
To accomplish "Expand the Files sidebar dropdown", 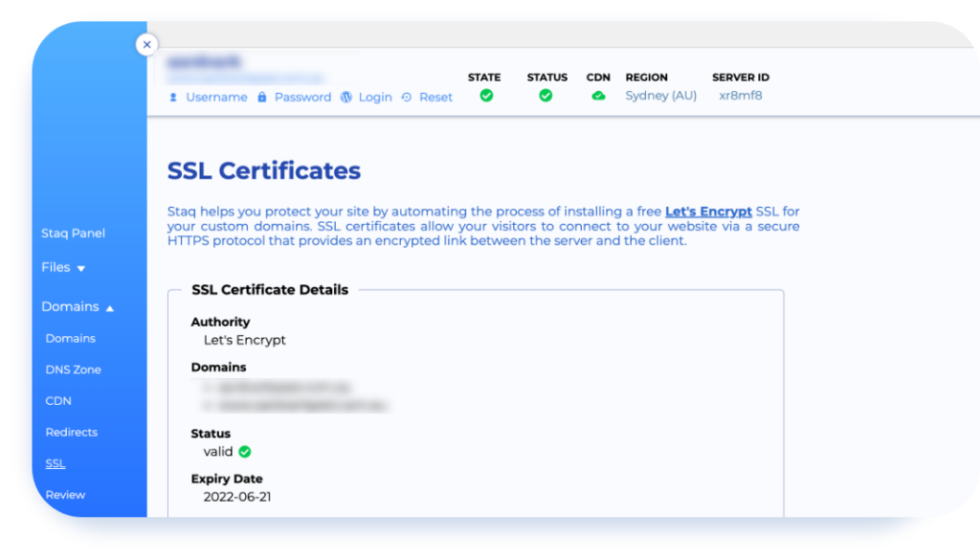I will [62, 267].
